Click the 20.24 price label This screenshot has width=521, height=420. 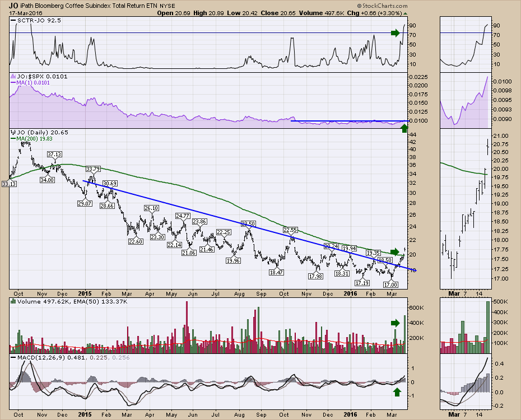331,246
